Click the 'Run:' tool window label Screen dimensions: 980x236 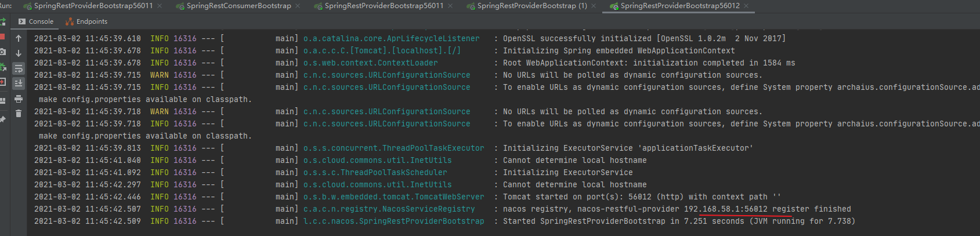click(6, 6)
